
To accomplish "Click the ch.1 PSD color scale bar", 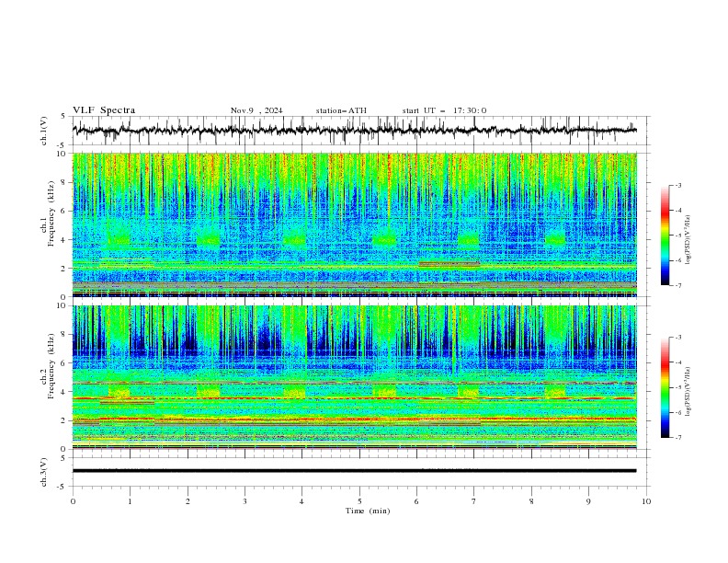I will pos(665,236).
